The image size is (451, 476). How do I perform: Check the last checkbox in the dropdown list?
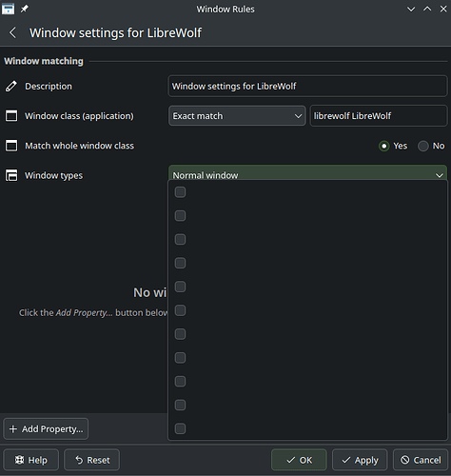tap(180, 428)
